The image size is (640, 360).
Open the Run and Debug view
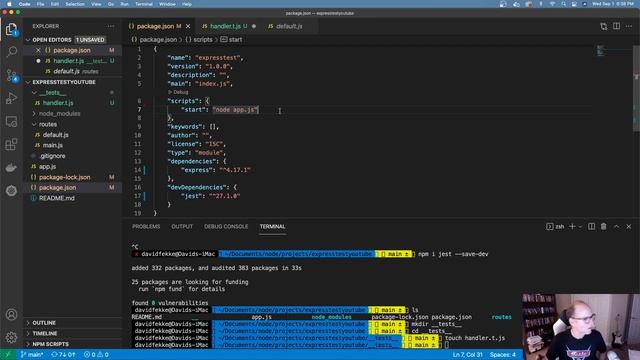tap(11, 98)
